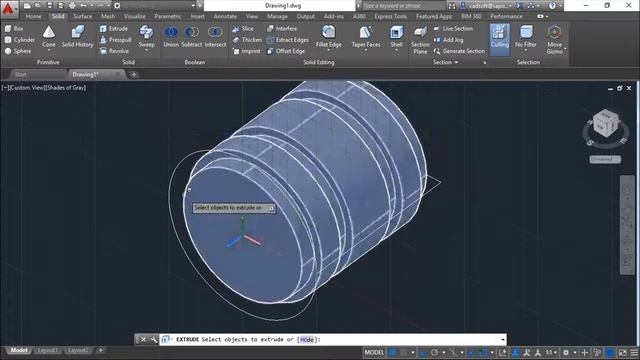640x360 pixels.
Task: Click the No Filter selection icon
Action: click(526, 32)
